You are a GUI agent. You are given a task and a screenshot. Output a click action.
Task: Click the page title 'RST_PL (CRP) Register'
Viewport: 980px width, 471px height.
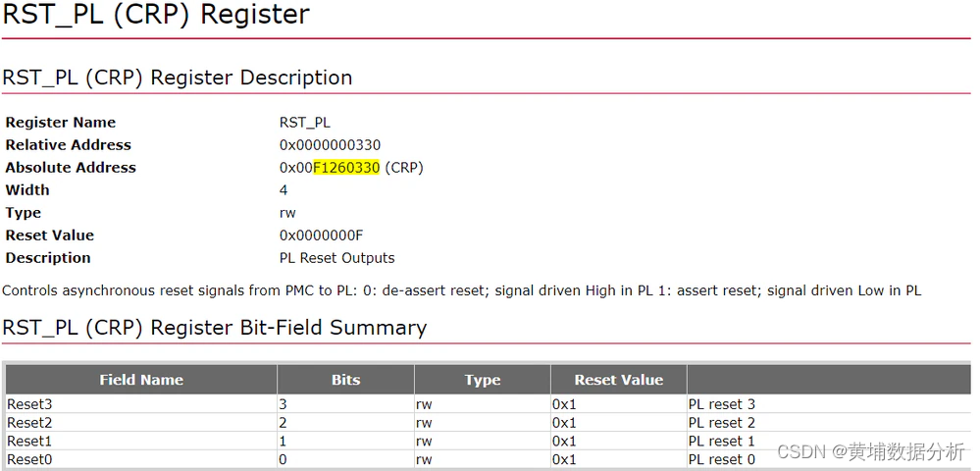(156, 13)
